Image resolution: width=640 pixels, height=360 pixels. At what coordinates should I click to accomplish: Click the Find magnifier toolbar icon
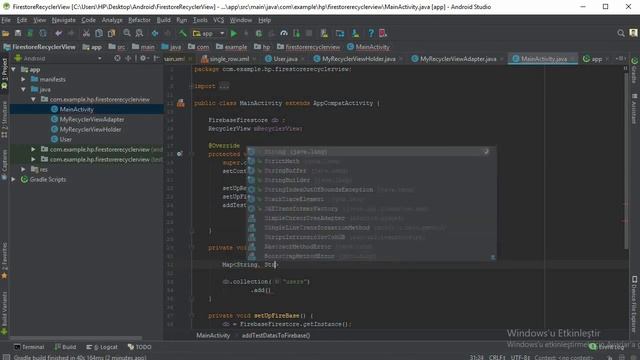tap(127, 33)
